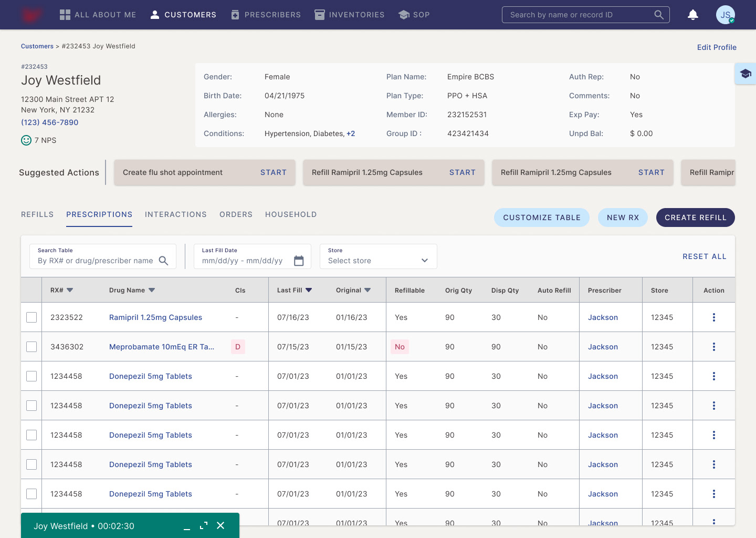
Task: Click the CREATE REFILL button
Action: [696, 218]
